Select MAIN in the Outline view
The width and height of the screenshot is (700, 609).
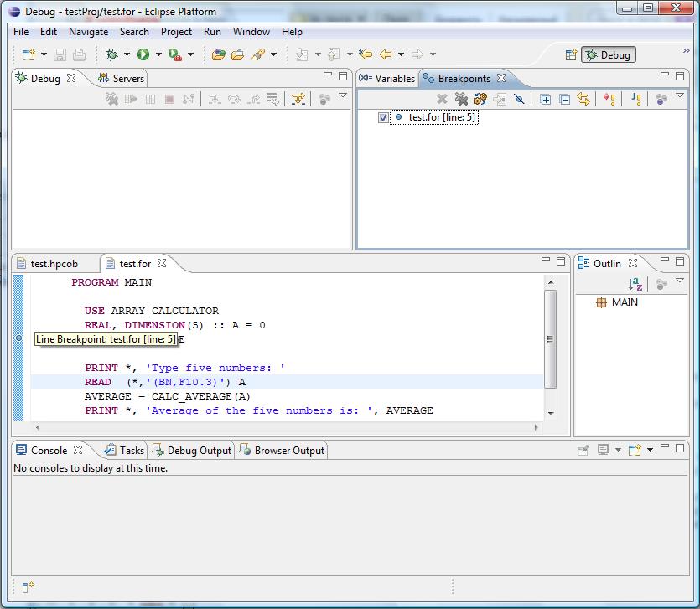(x=625, y=302)
